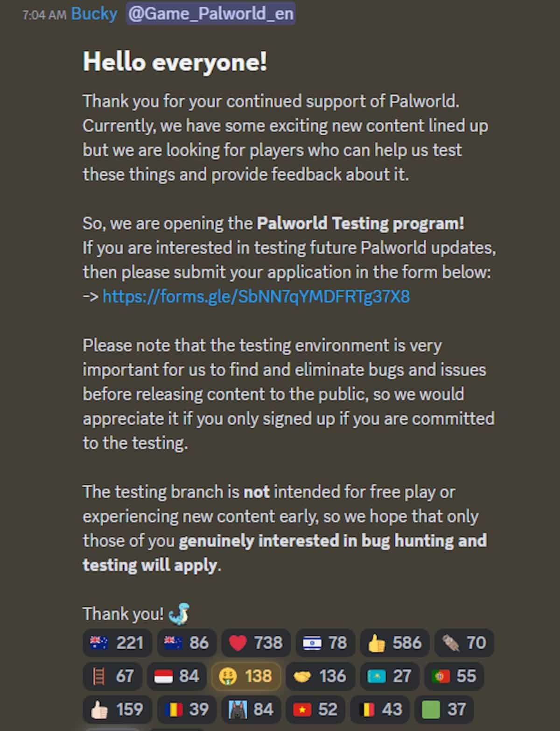560x731 pixels.
Task: Click the Kazakhstan flag reaction with 27
Action: pyautogui.click(x=389, y=676)
